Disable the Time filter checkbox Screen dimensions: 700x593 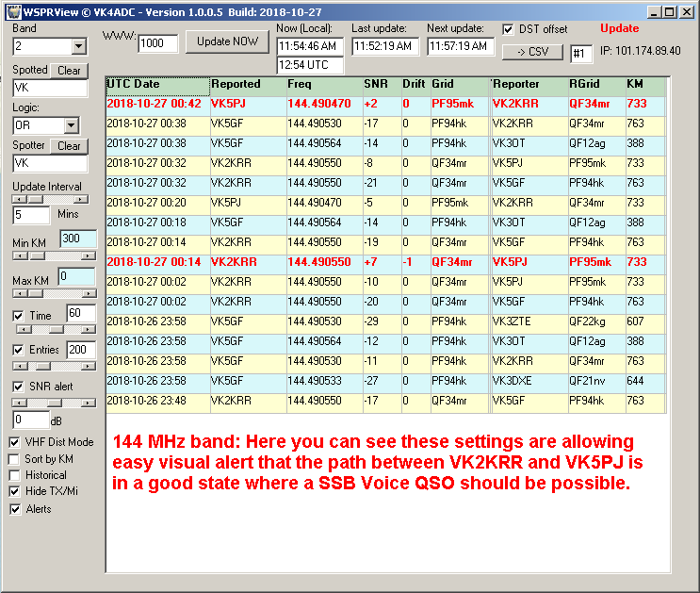pyautogui.click(x=19, y=316)
